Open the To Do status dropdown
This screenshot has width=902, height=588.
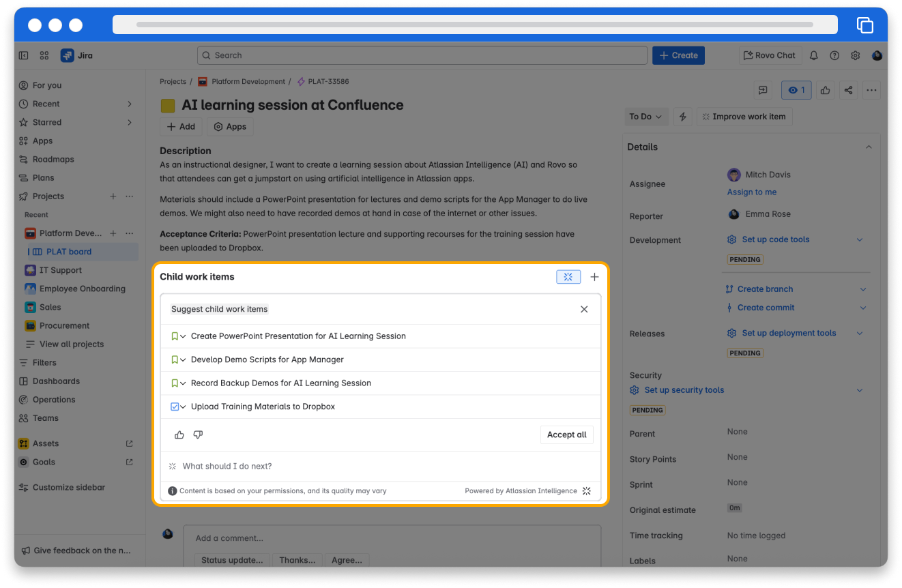point(645,117)
